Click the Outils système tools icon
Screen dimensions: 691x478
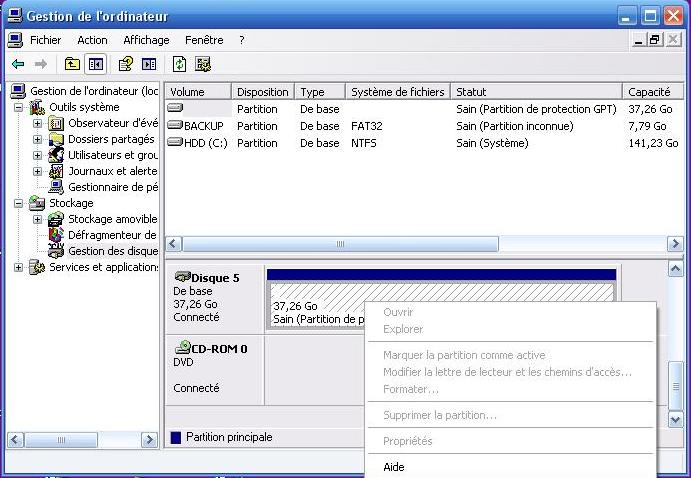(37, 107)
